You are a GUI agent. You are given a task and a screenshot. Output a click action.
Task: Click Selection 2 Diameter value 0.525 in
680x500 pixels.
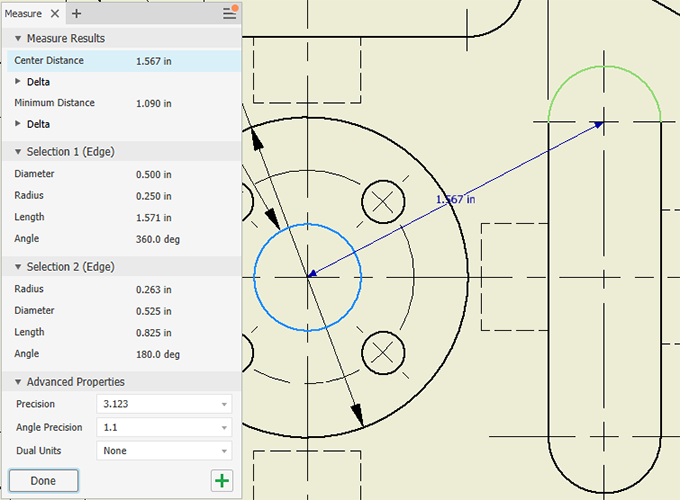[x=154, y=311]
